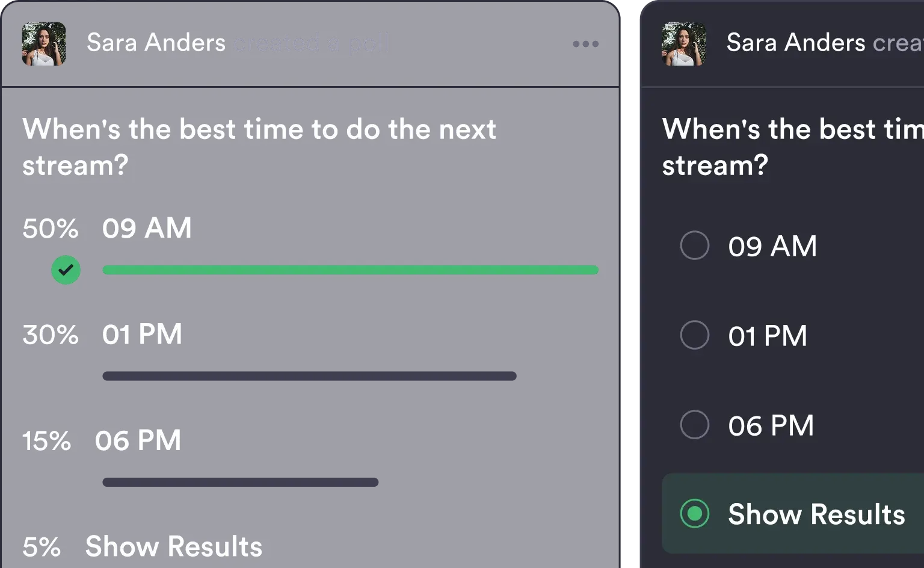Image resolution: width=924 pixels, height=568 pixels.
Task: Click the green 09 AM result bar
Action: [350, 270]
